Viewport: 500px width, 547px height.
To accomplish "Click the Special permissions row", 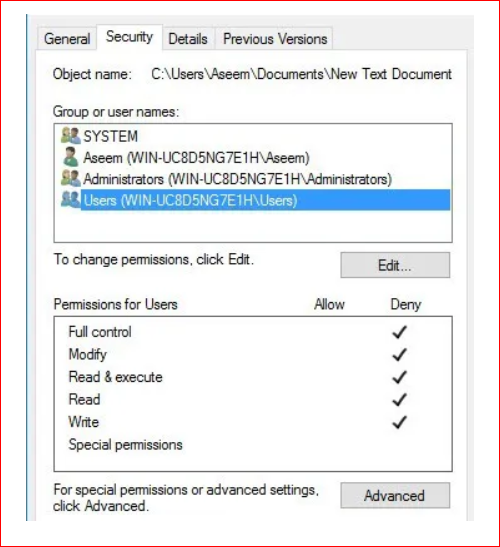I will [x=253, y=445].
